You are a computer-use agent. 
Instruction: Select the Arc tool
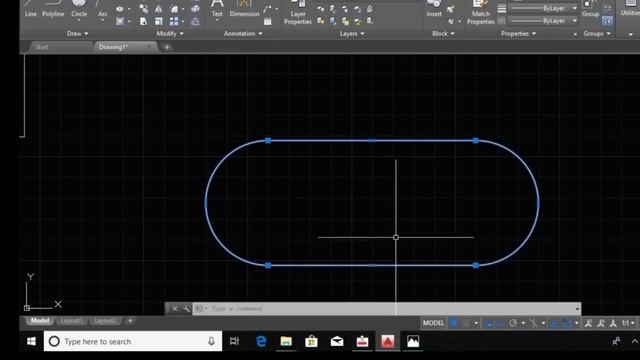point(102,10)
